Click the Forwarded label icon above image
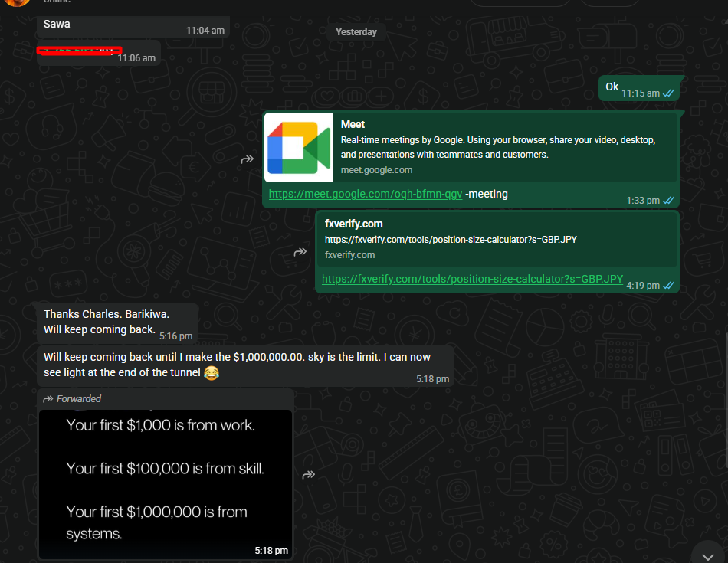 (x=48, y=399)
